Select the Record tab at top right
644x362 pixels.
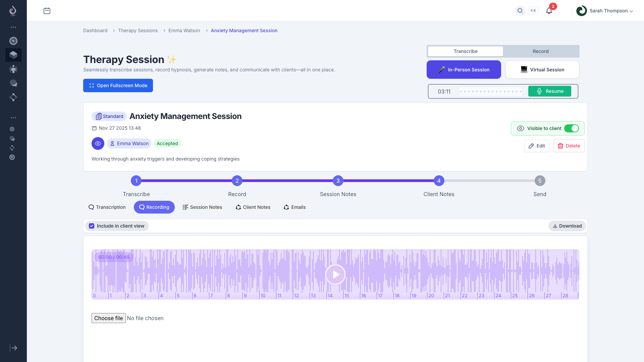point(541,51)
